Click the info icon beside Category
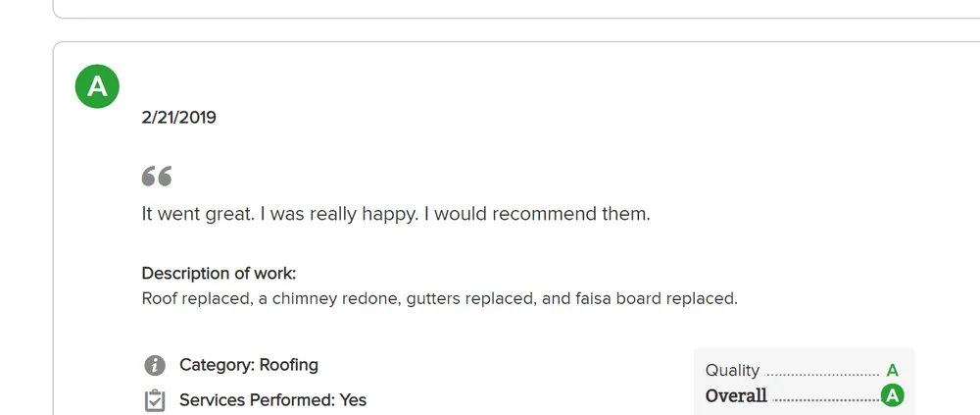Image resolution: width=980 pixels, height=415 pixels. click(x=155, y=366)
